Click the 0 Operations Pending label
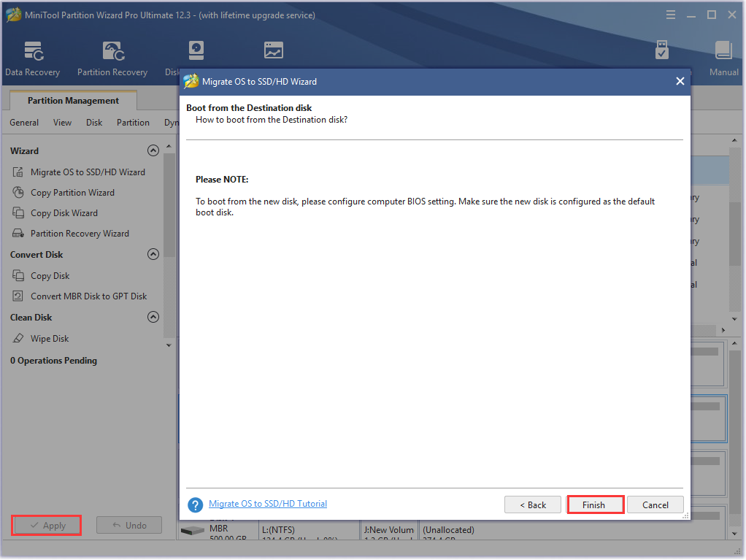 53,360
